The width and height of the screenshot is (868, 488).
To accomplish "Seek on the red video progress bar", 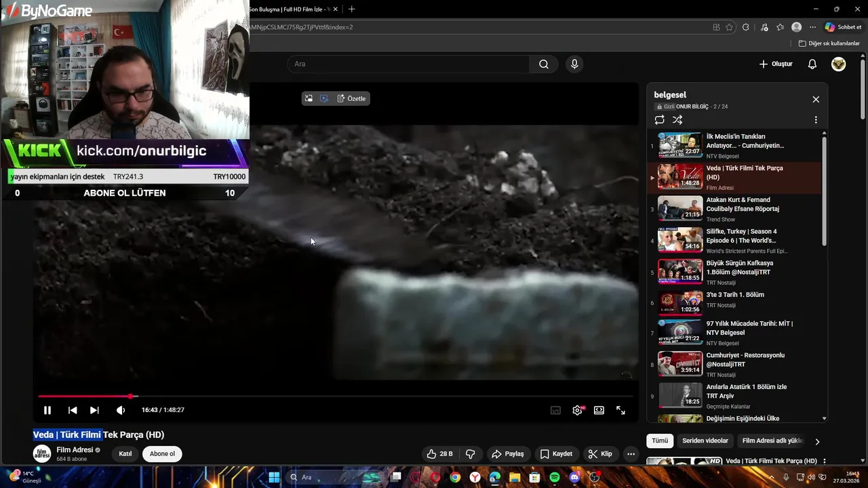I will click(x=335, y=396).
